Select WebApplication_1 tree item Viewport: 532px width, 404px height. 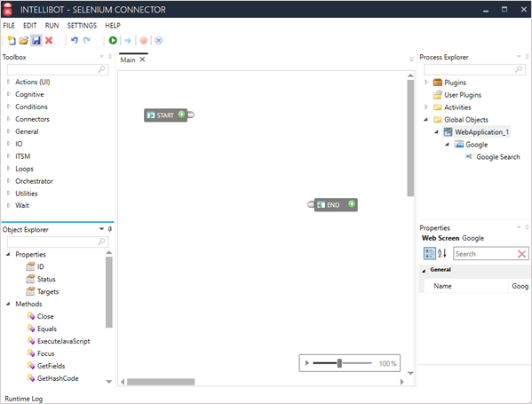point(477,132)
